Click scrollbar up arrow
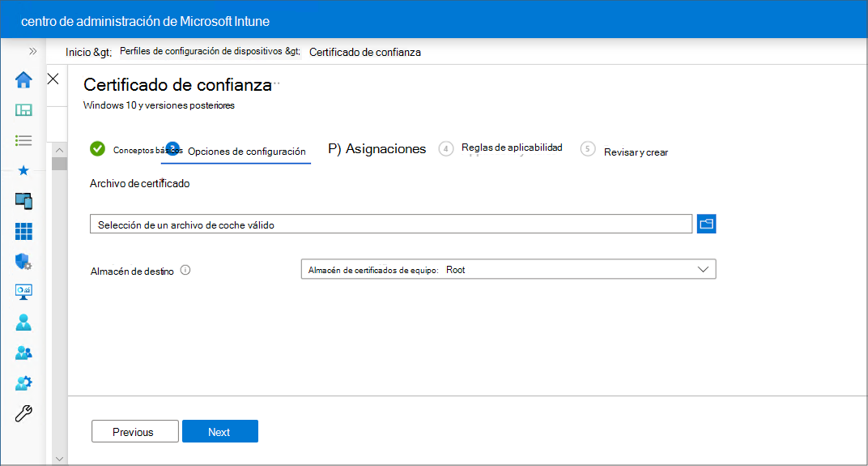 (x=59, y=150)
